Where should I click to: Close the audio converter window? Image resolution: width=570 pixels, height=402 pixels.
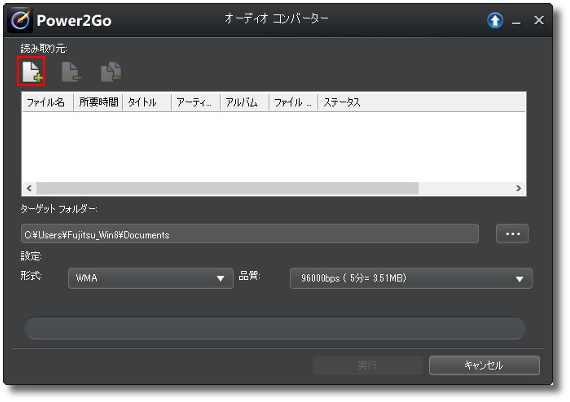pos(539,20)
